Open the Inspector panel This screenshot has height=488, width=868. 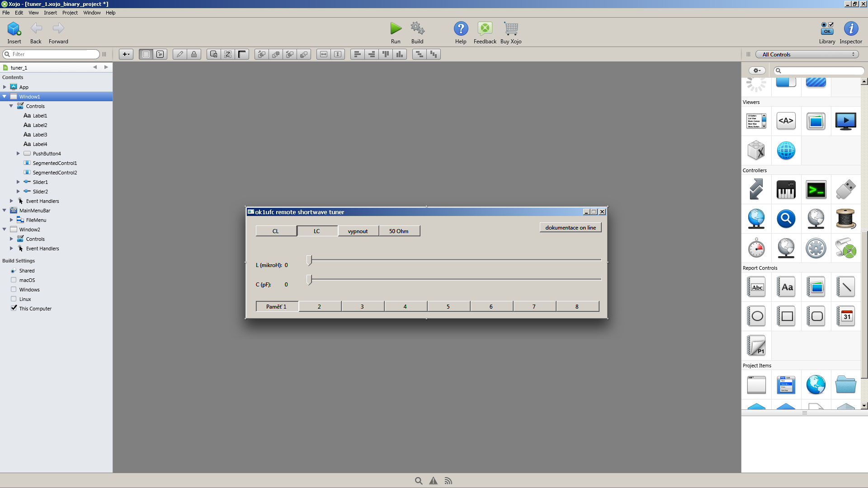coord(850,29)
